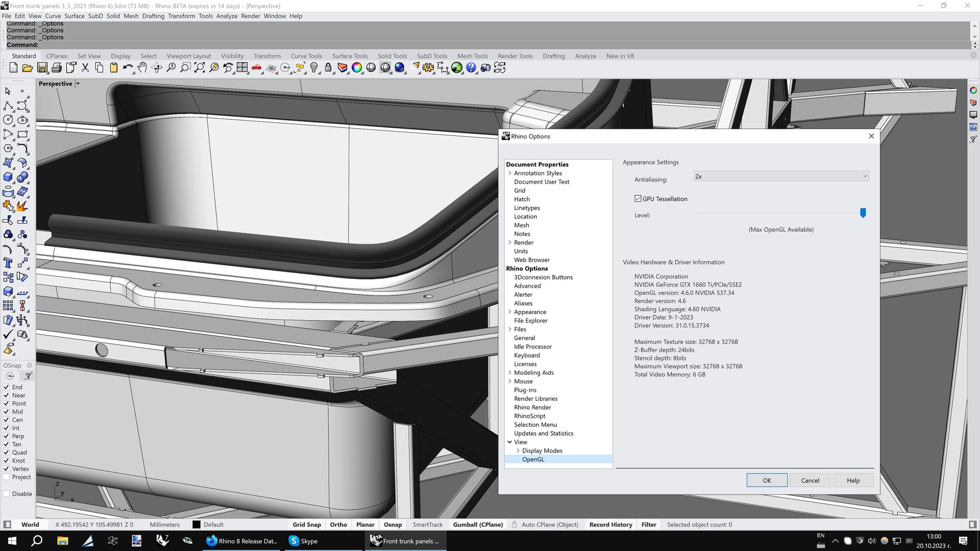Toggle the End osnap checkbox
The width and height of the screenshot is (980, 551).
(x=7, y=387)
